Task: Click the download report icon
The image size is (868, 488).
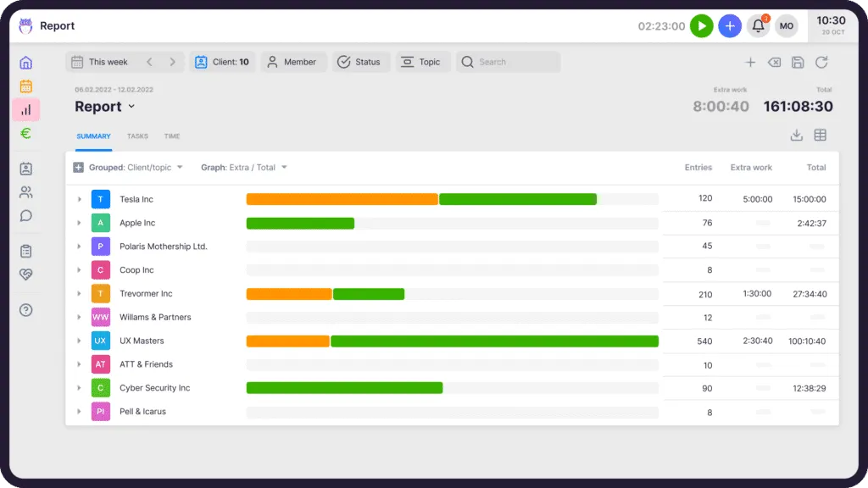Action: click(x=796, y=136)
